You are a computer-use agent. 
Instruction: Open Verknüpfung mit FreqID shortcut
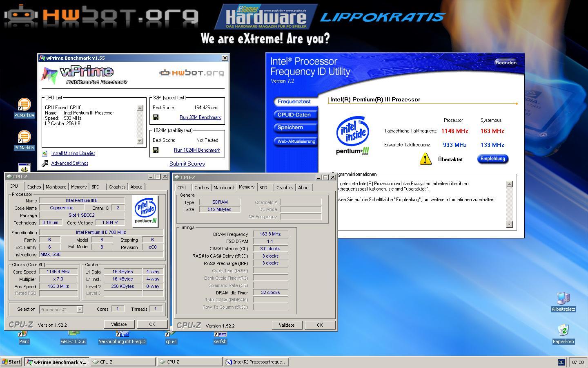122,338
